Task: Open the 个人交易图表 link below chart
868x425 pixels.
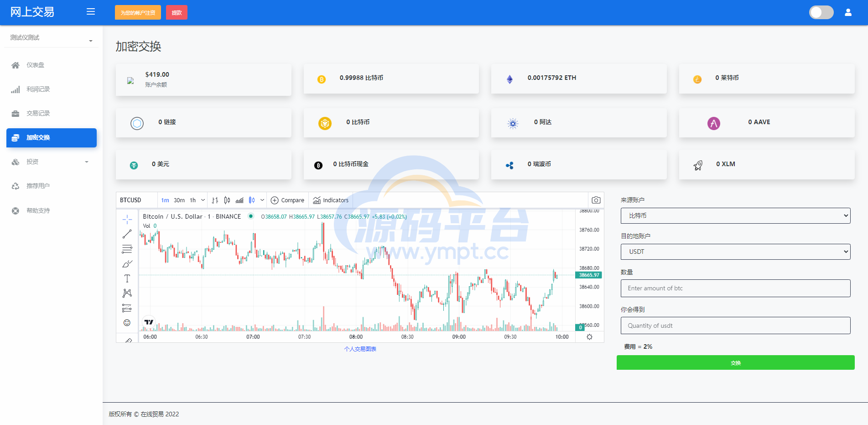Action: point(360,349)
